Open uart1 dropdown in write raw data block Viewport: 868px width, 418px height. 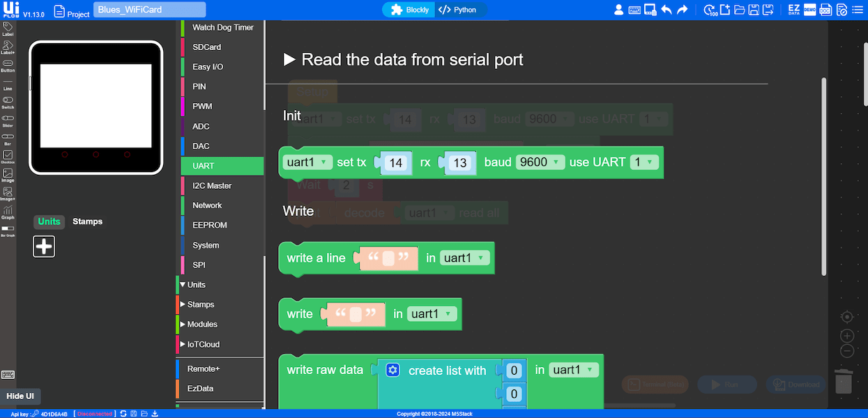tap(574, 370)
